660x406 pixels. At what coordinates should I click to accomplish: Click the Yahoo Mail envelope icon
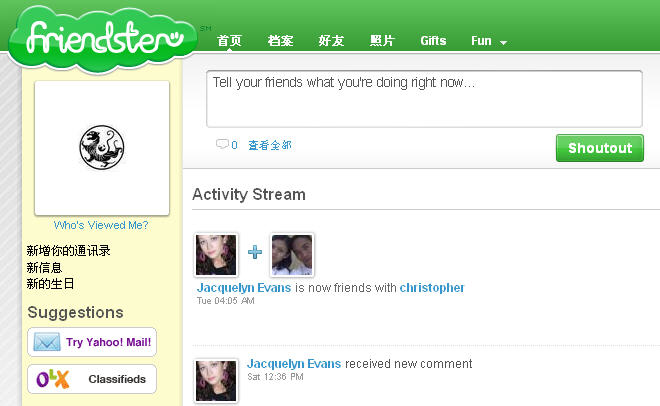47,342
